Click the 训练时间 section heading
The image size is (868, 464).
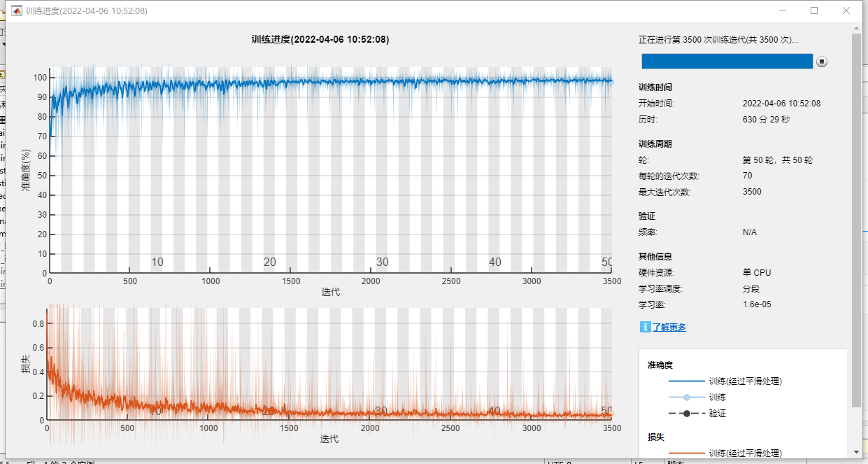(655, 87)
